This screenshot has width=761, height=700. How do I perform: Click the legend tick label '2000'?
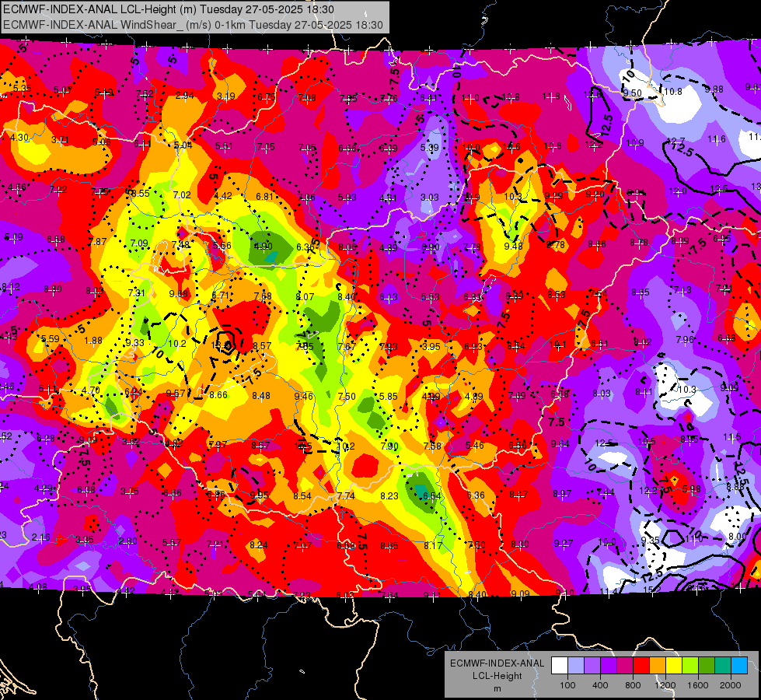(731, 685)
